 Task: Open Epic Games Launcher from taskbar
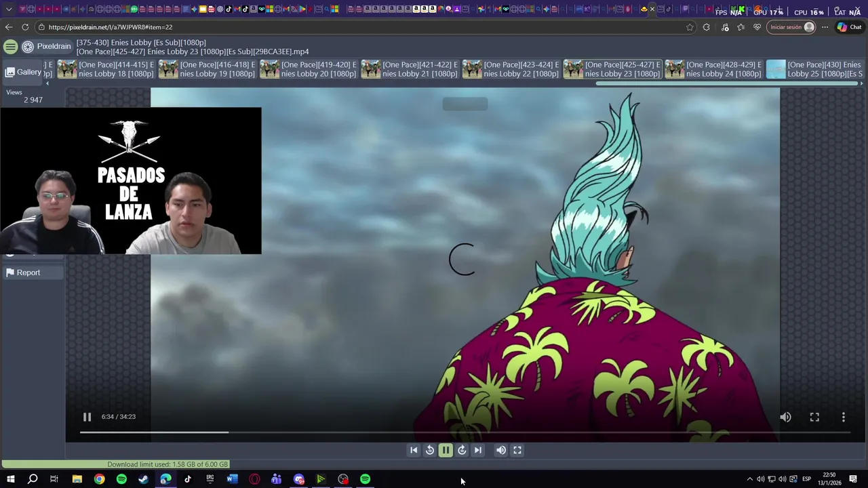[210, 479]
